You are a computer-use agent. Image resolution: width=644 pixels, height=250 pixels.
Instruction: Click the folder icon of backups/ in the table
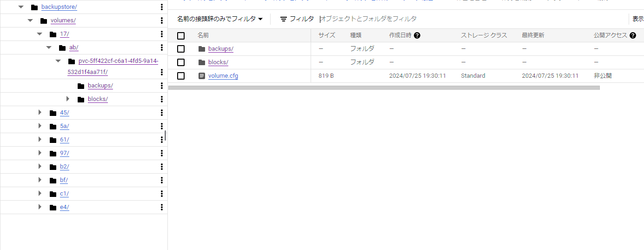pos(201,49)
